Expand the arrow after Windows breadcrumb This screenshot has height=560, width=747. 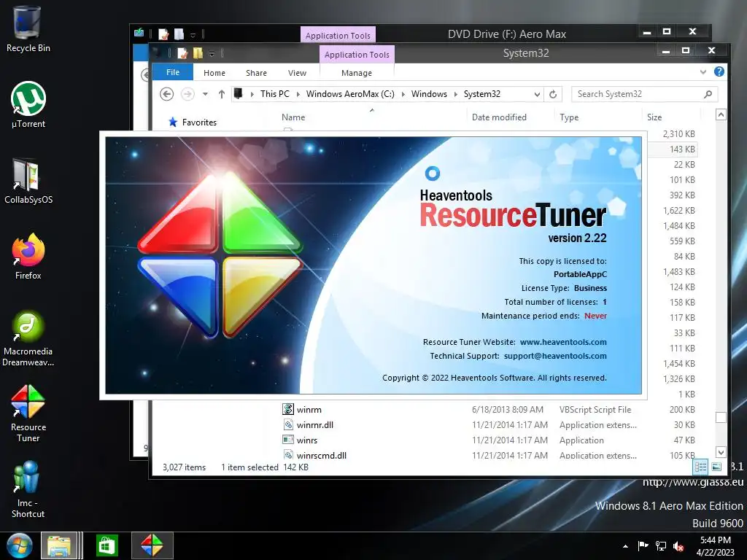click(x=455, y=94)
